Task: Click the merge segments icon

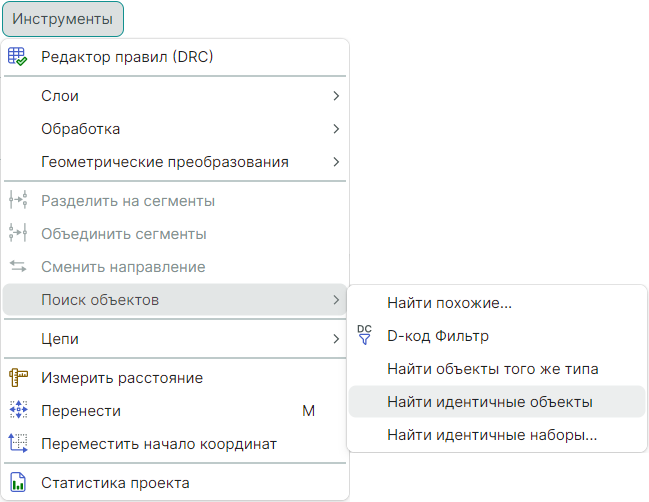Action: 18,234
